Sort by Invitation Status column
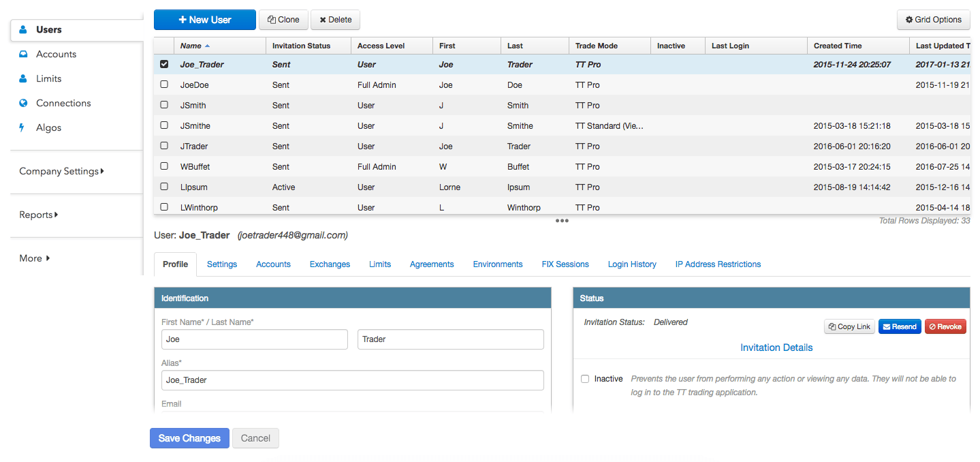Screen dimensions: 980x462 click(308, 46)
